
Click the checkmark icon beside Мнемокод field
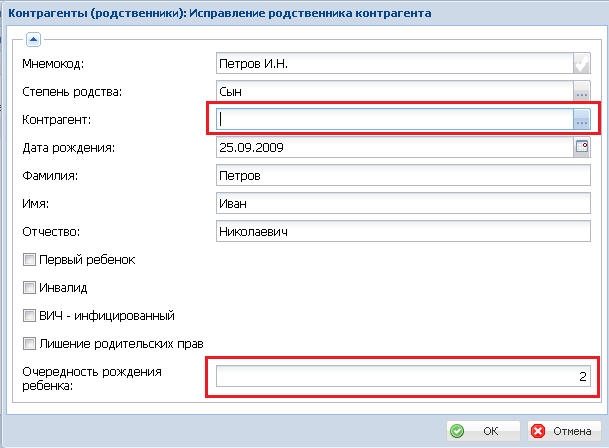pos(582,64)
